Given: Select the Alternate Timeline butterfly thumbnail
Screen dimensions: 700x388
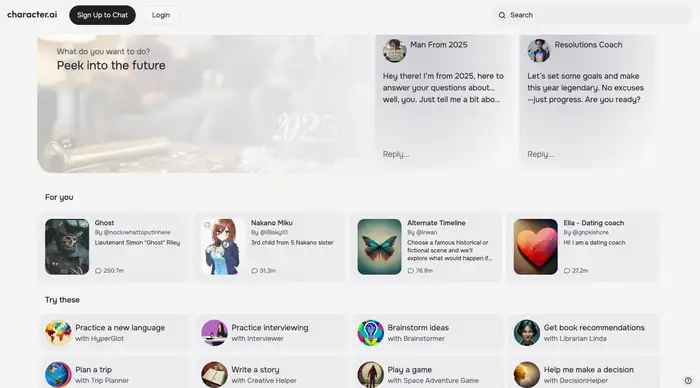Looking at the screenshot, I should point(379,246).
